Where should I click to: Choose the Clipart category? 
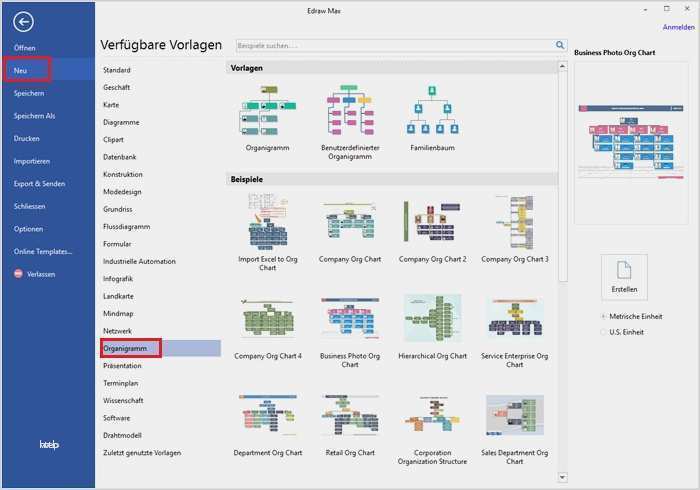click(x=113, y=140)
